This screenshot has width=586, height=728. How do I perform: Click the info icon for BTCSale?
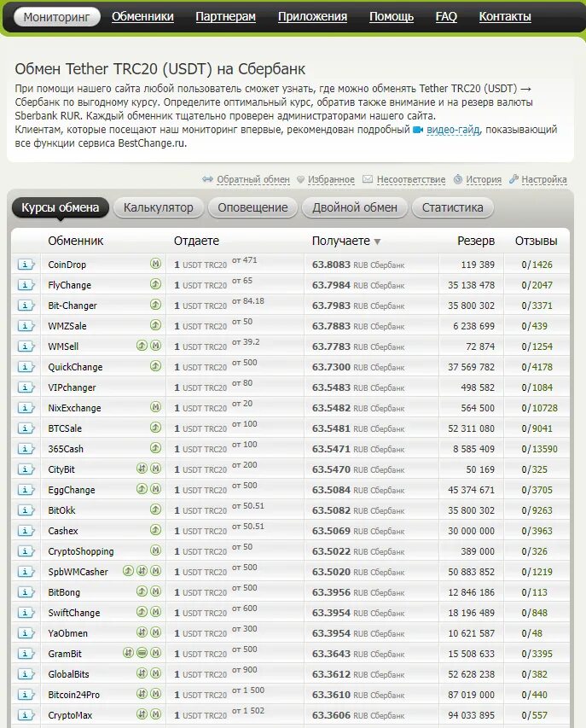tap(26, 428)
